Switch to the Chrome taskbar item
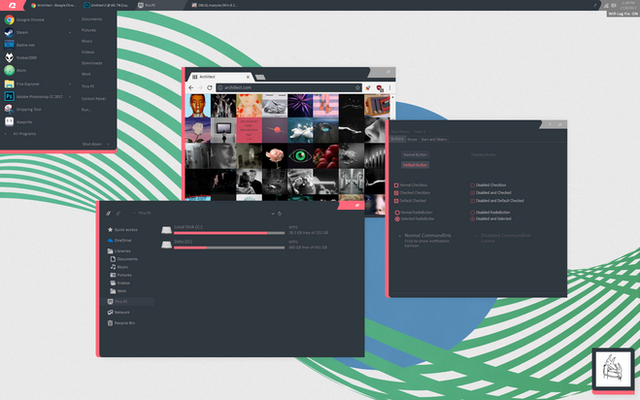Viewport: 640px width, 400px height. [53, 5]
